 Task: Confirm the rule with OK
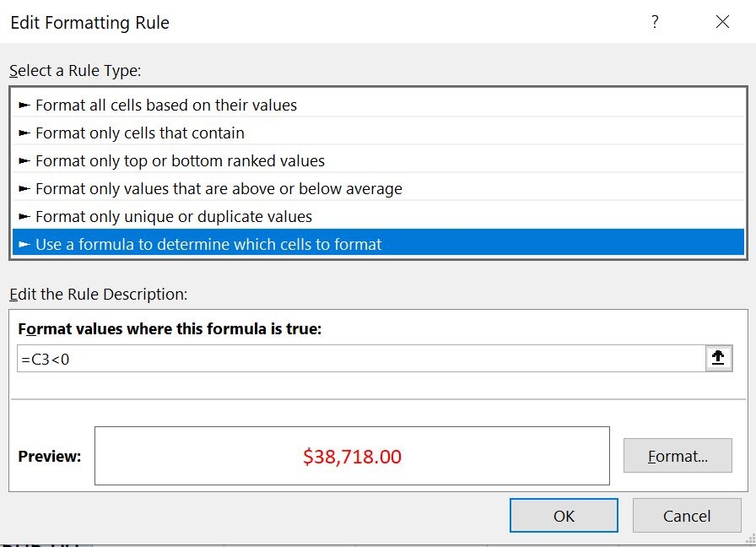564,515
